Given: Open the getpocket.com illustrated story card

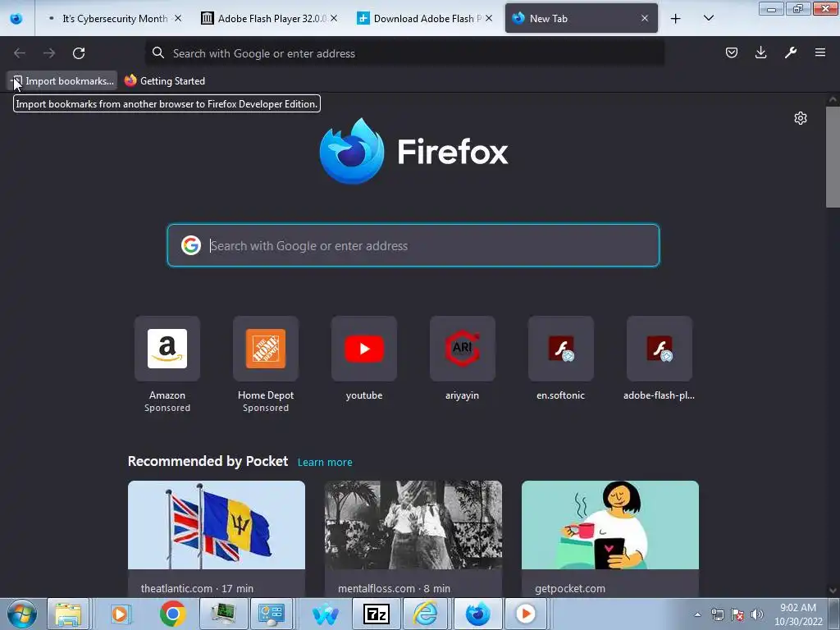Looking at the screenshot, I should (610, 538).
